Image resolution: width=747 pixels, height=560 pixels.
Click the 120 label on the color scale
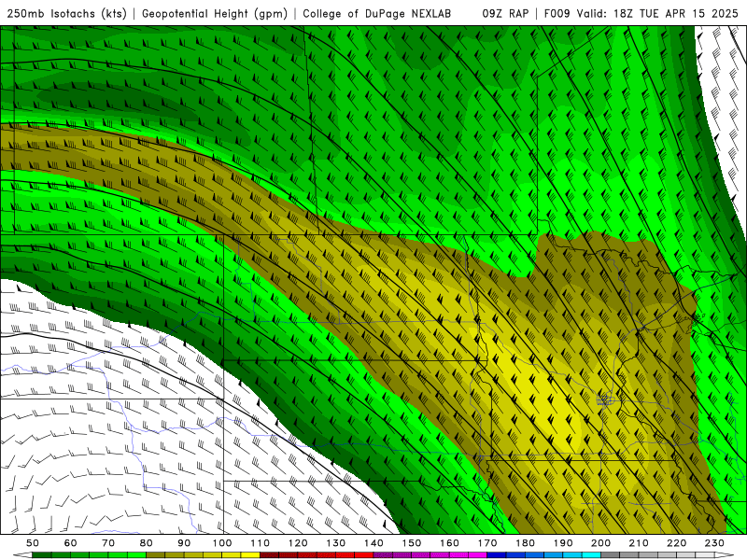298,543
